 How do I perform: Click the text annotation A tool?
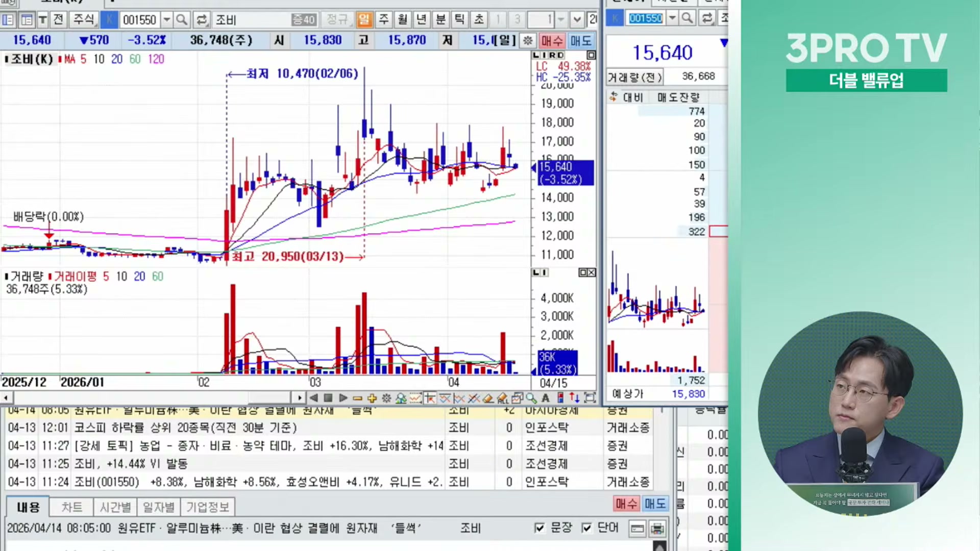pyautogui.click(x=546, y=398)
